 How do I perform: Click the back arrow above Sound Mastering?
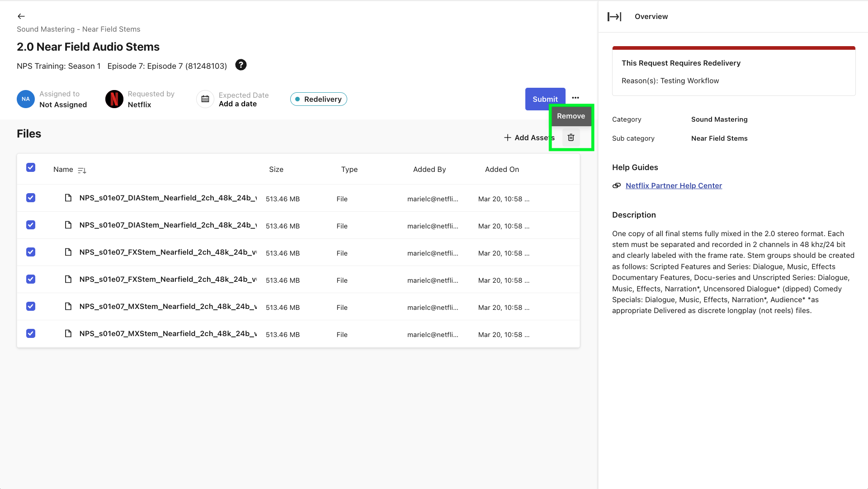coord(21,16)
